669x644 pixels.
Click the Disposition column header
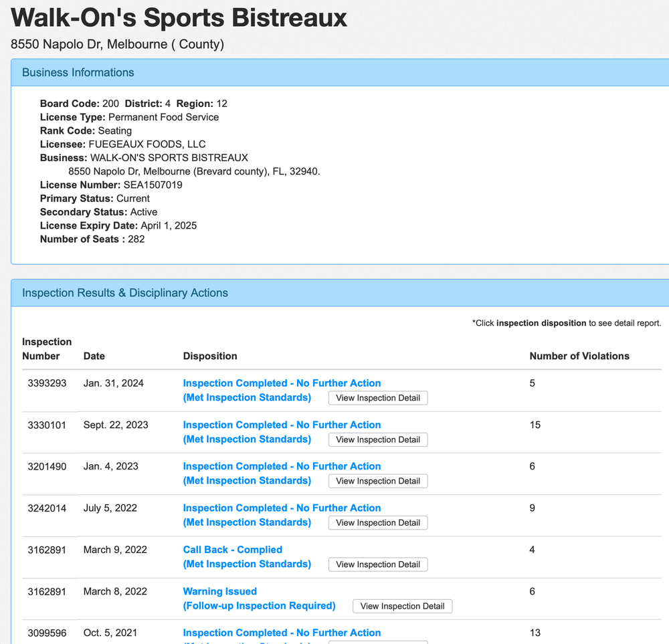click(210, 356)
